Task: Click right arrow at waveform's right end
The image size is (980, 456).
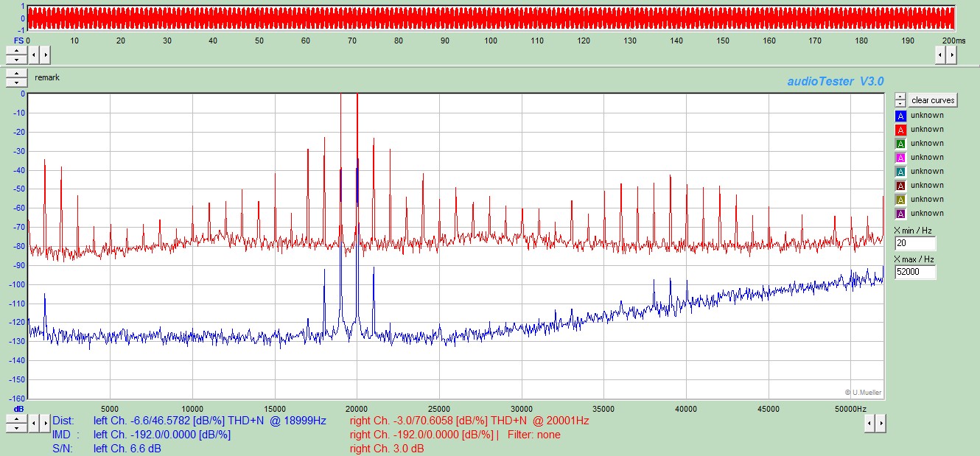Action: 951,55
